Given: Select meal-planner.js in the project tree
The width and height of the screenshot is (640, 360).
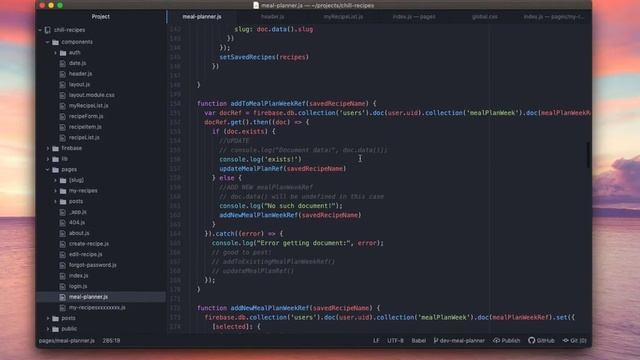Looking at the screenshot, I should pyautogui.click(x=88, y=297).
